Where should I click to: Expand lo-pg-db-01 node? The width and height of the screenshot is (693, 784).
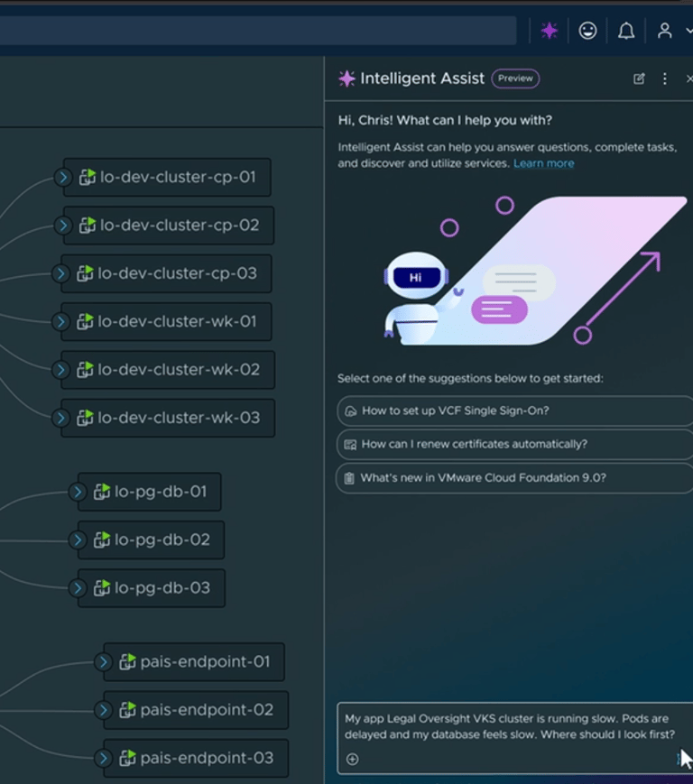pos(78,492)
